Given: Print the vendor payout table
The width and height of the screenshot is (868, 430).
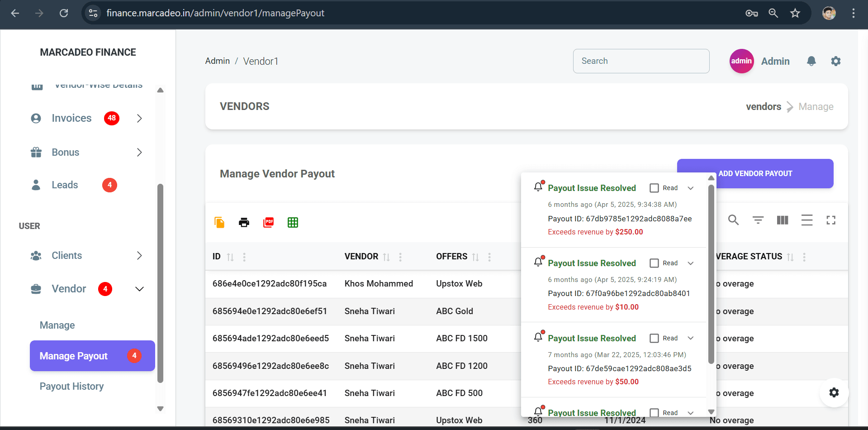Looking at the screenshot, I should 244,222.
